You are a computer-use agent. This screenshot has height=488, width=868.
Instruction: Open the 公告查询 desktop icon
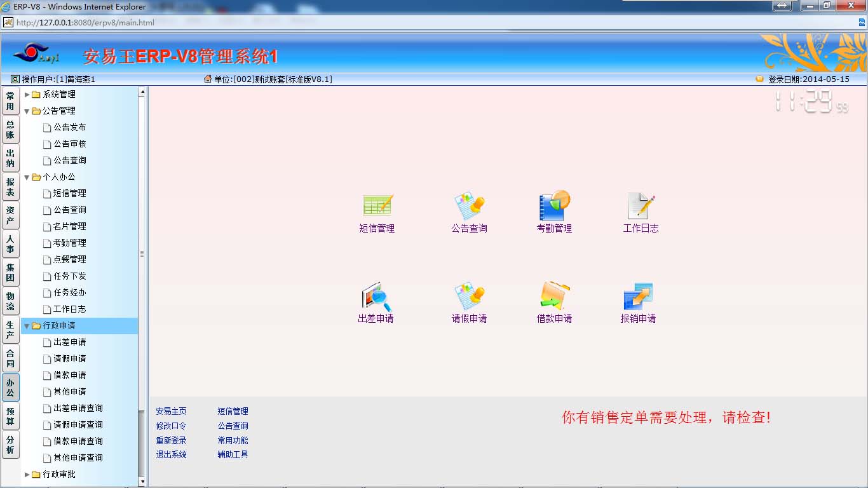click(469, 205)
